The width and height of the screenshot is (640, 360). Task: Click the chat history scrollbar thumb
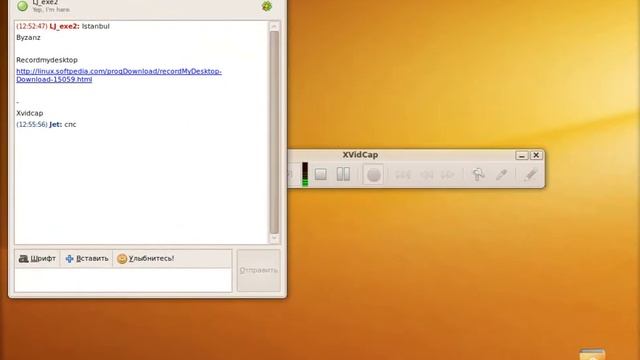[274, 133]
